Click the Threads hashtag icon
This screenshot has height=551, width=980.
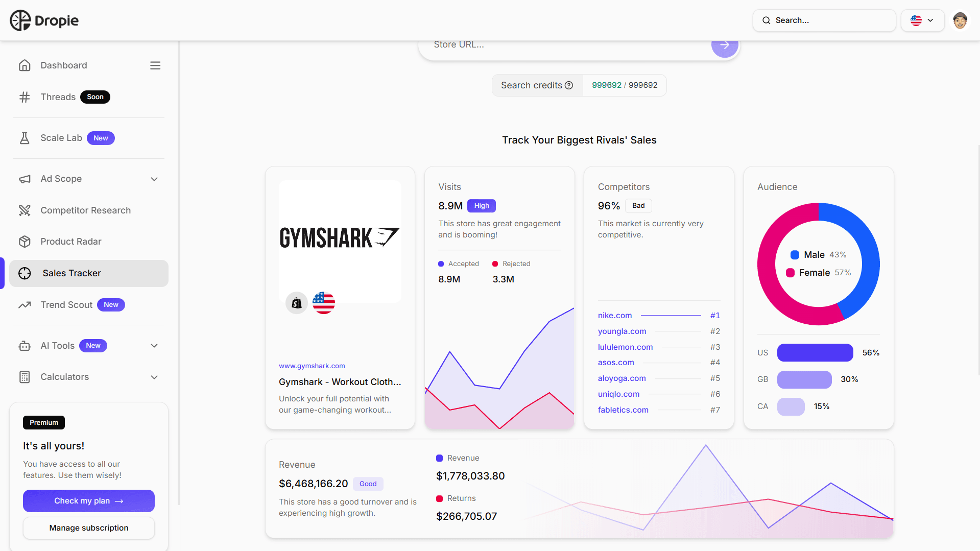25,97
